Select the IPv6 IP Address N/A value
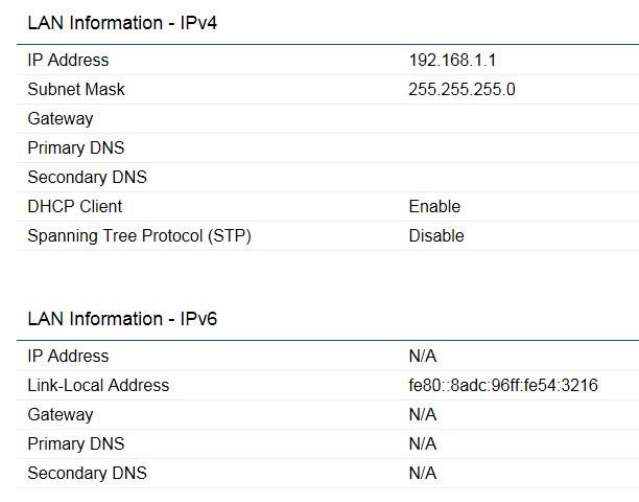Viewport: 639px width, 502px height. 423,356
